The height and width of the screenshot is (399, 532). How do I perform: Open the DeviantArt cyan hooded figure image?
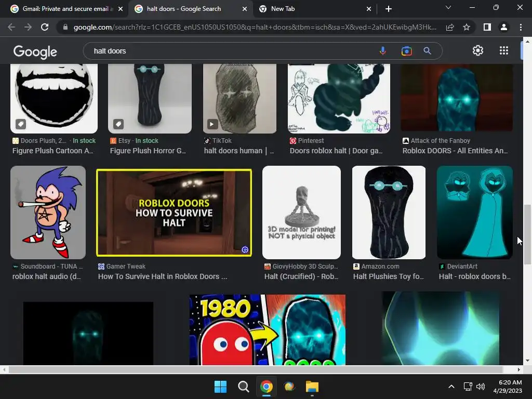point(475,212)
